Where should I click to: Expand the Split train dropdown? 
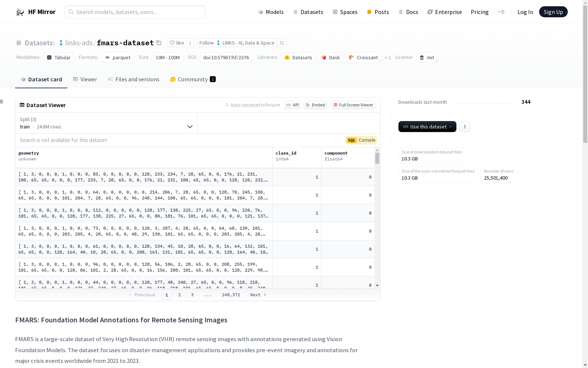point(107,123)
